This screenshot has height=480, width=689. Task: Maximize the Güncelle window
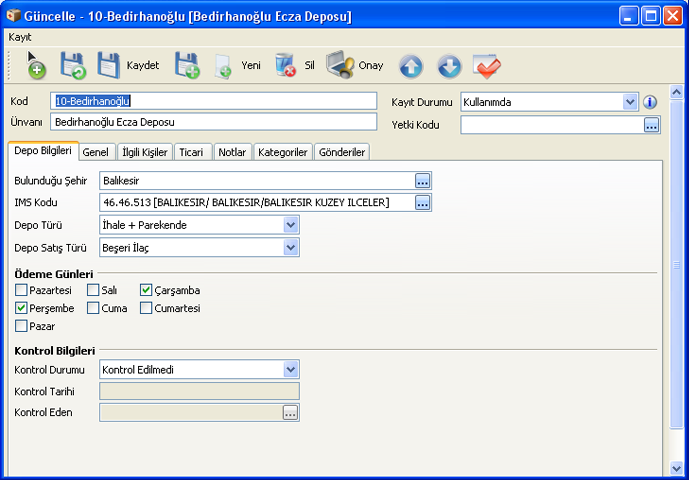click(650, 16)
